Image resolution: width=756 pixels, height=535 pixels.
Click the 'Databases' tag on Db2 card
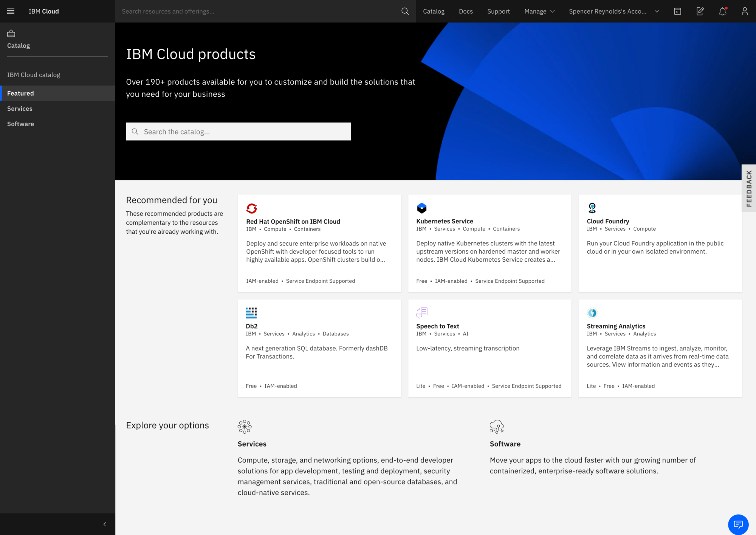point(336,334)
